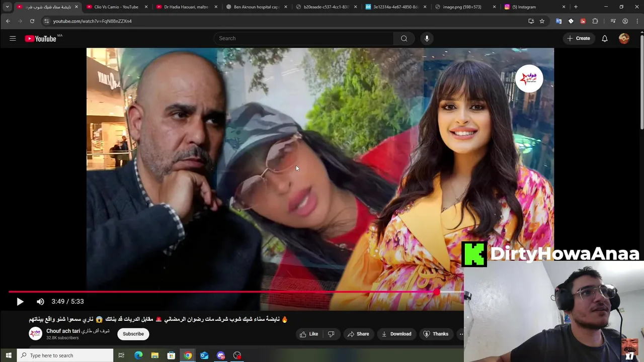Click Windows taskbar search box
The width and height of the screenshot is (644, 362).
click(x=65, y=355)
